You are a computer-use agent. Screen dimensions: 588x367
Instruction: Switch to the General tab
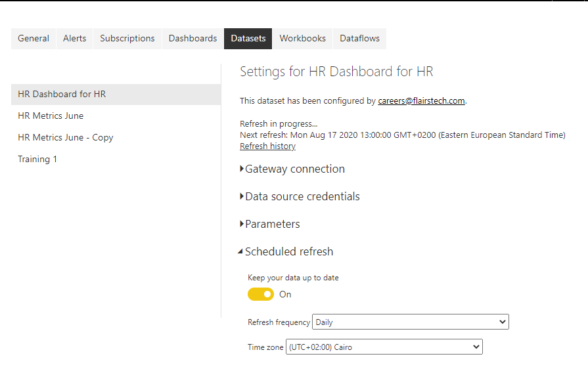coord(34,39)
